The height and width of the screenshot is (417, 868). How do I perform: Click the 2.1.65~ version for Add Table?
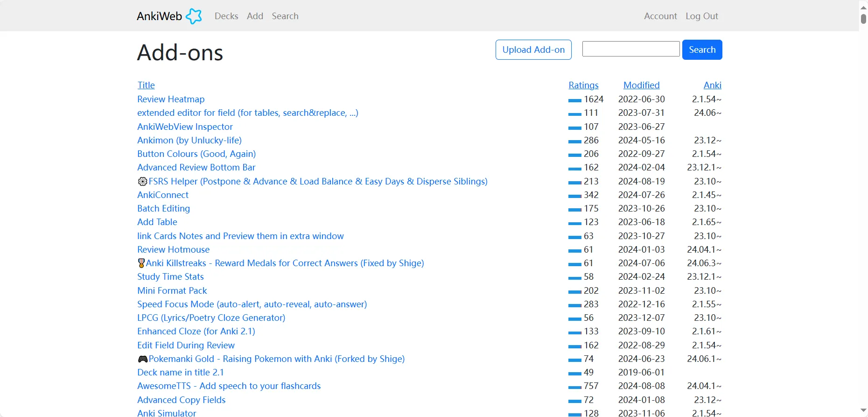point(707,222)
